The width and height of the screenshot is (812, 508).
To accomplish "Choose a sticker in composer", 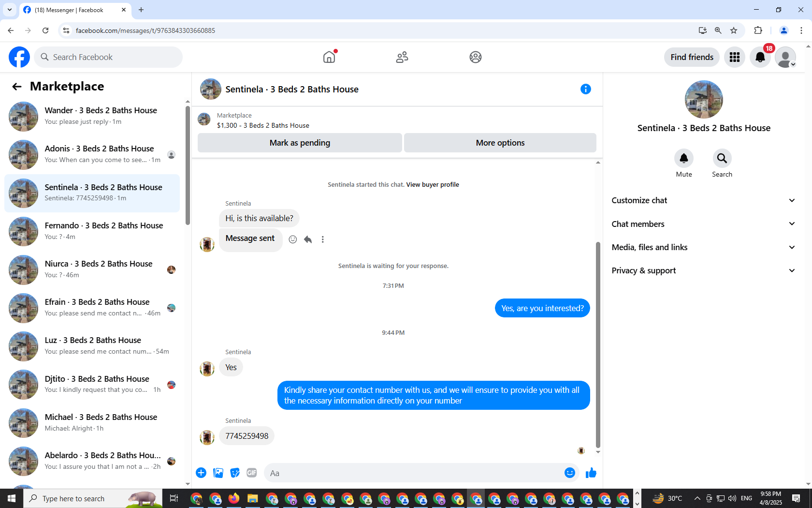I will point(235,473).
